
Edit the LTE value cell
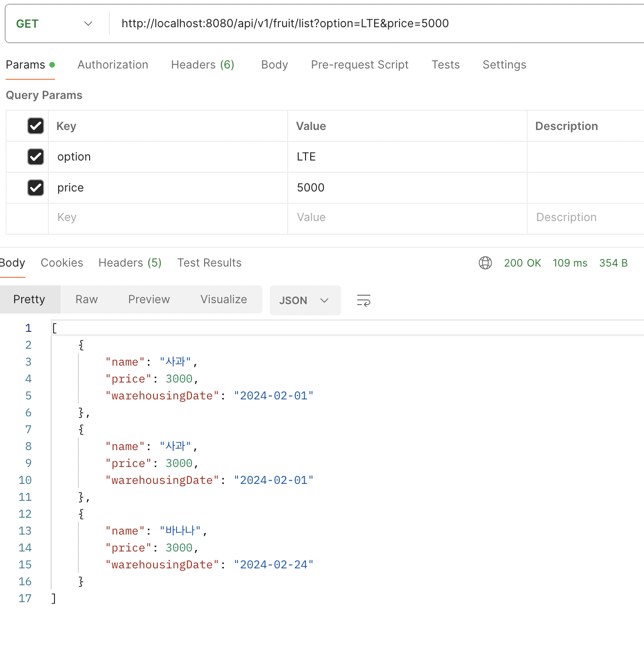point(407,157)
